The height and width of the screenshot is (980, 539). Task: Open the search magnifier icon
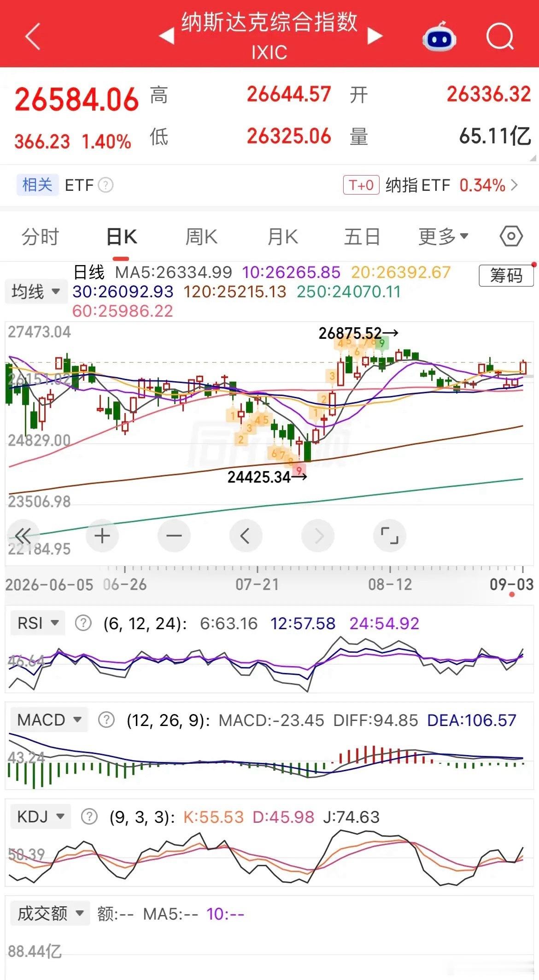500,36
